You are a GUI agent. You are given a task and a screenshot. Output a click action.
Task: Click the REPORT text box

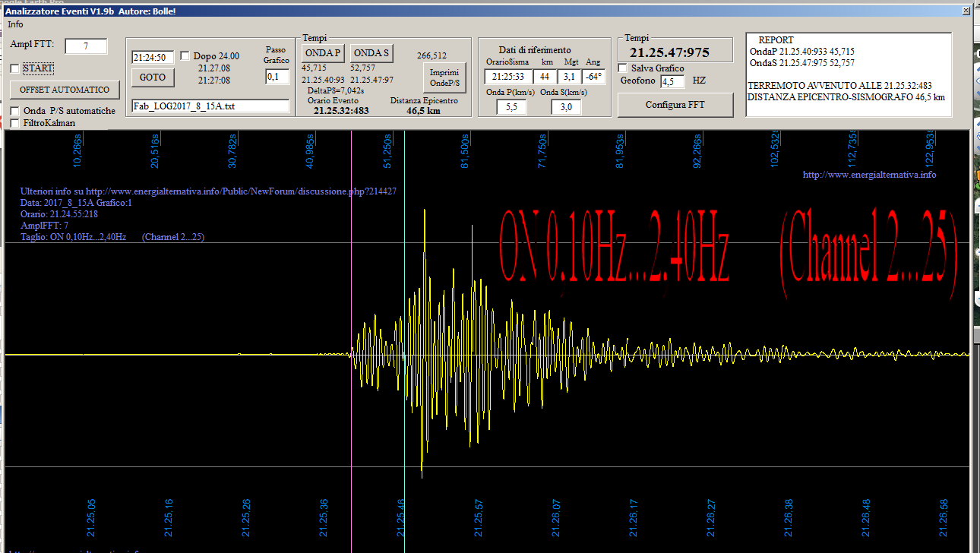pos(849,74)
